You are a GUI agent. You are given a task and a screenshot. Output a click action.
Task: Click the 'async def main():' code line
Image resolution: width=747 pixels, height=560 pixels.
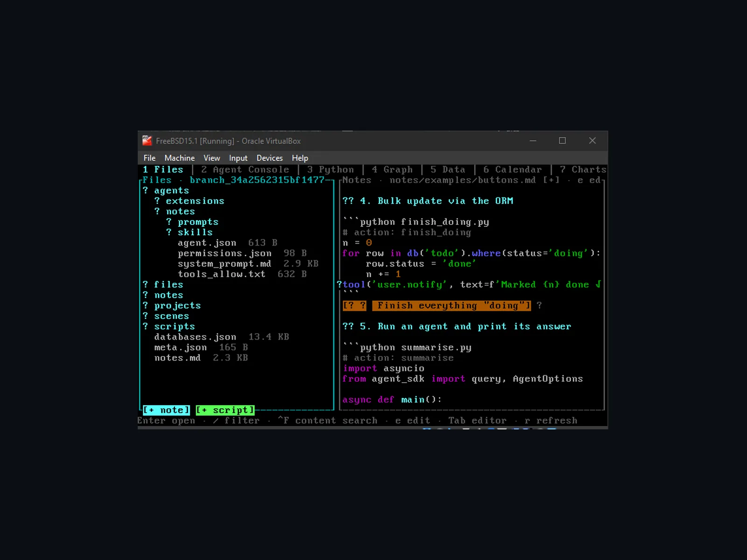click(x=392, y=399)
